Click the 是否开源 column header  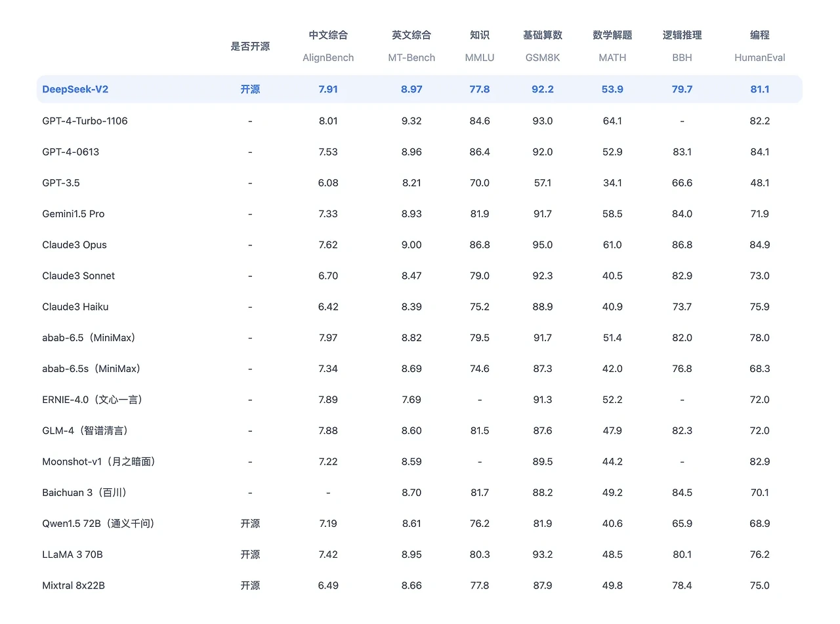pyautogui.click(x=250, y=47)
